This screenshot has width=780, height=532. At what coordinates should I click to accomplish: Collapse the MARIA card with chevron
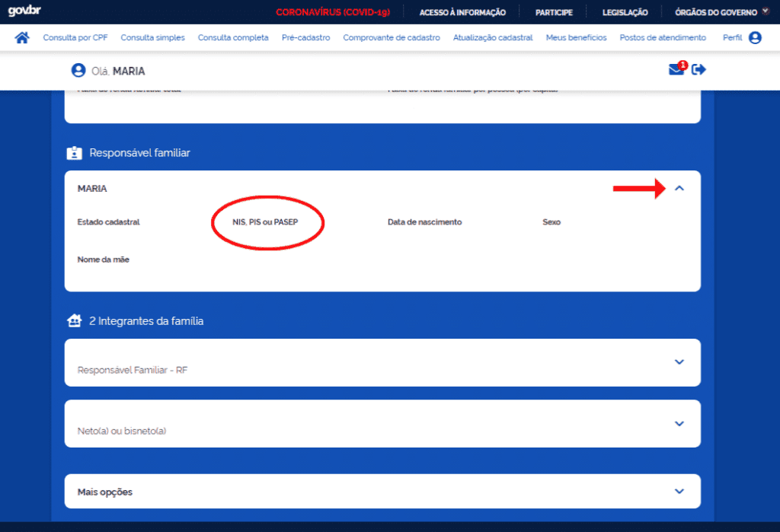[679, 188]
